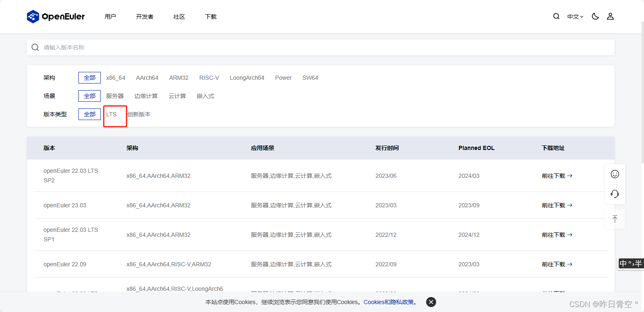Filter scenario by 嵌入式

point(205,96)
